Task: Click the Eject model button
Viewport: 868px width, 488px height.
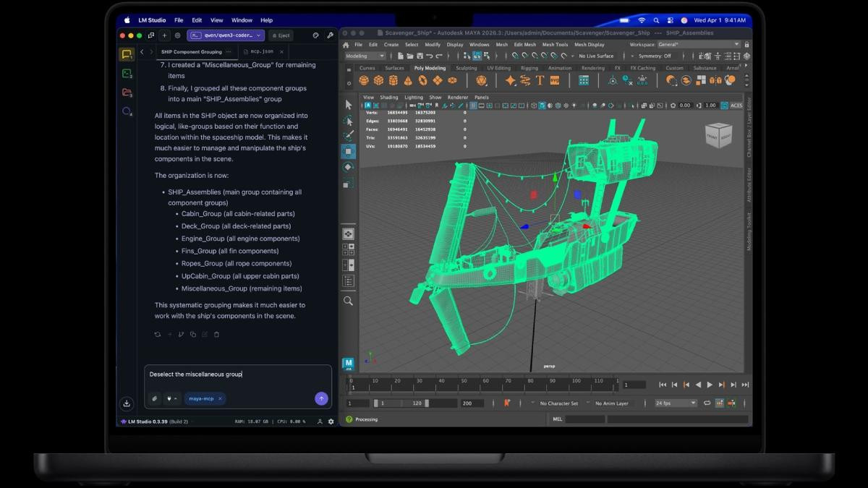Action: point(281,35)
